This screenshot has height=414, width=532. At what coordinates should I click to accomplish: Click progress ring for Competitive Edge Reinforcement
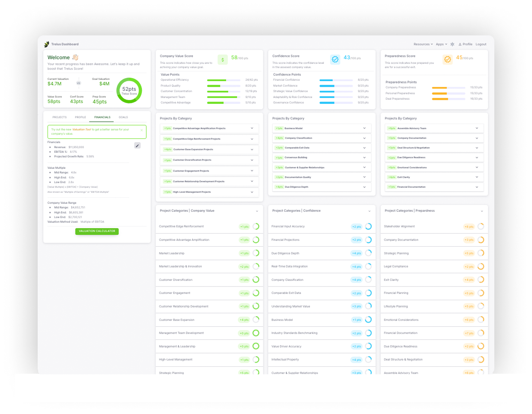pos(256,226)
